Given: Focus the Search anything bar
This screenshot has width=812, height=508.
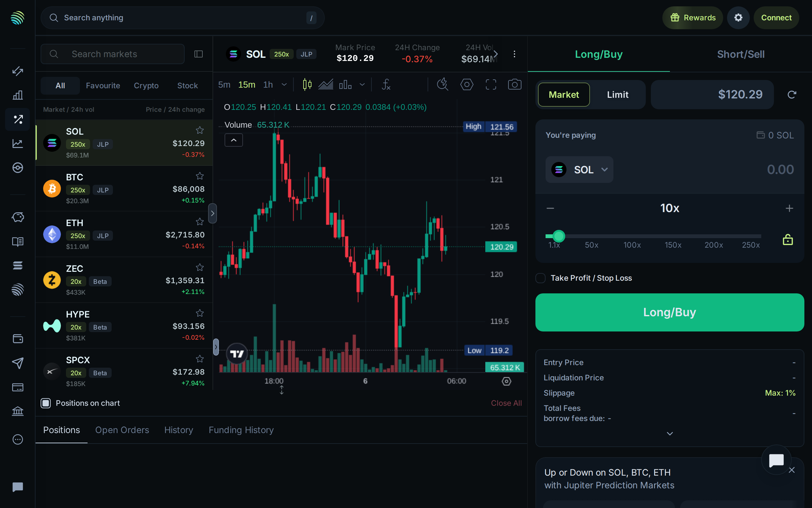Looking at the screenshot, I should click(182, 17).
